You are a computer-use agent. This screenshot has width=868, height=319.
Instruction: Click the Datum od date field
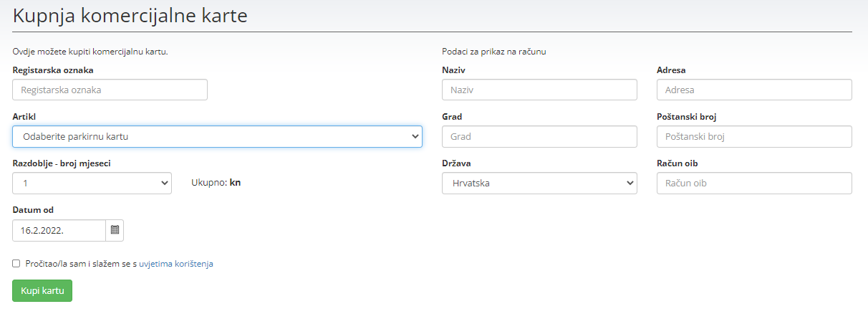(x=59, y=230)
